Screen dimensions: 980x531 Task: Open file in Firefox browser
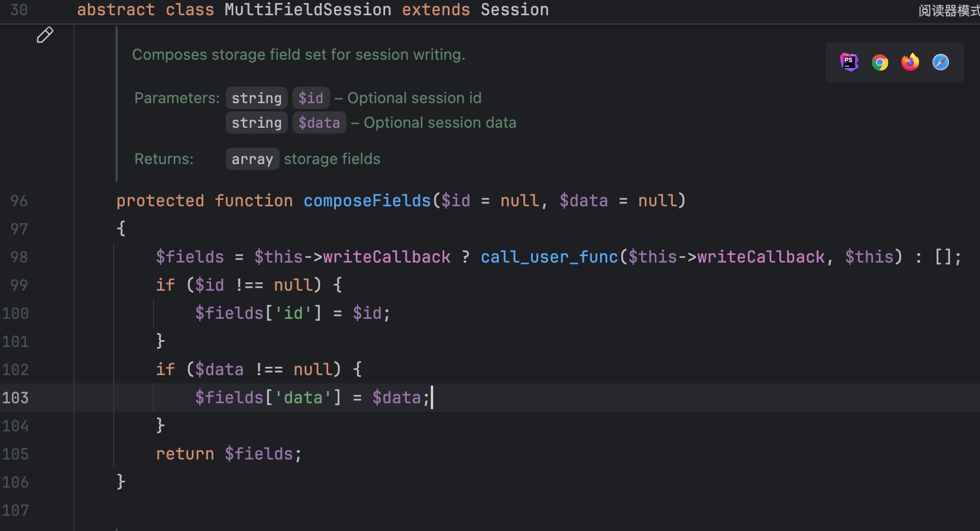click(x=910, y=62)
